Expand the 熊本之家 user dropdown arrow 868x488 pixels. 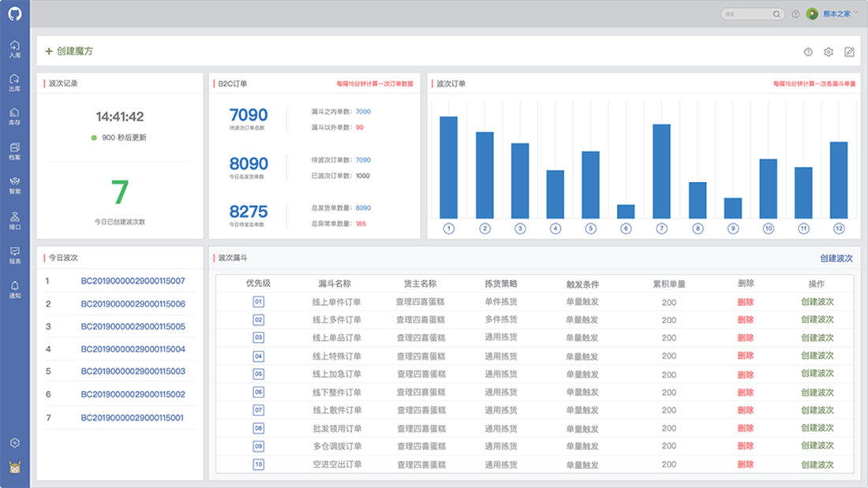[x=856, y=13]
